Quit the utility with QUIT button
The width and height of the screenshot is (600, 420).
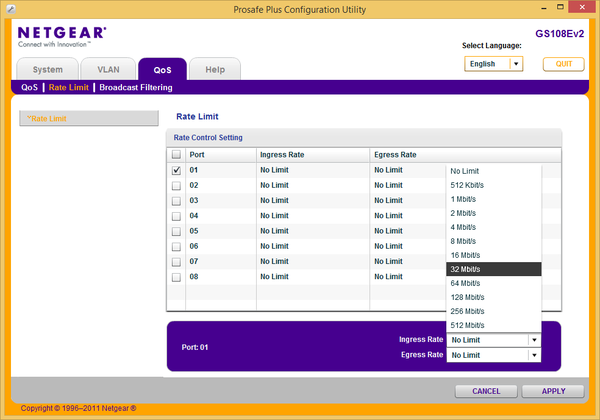point(563,64)
